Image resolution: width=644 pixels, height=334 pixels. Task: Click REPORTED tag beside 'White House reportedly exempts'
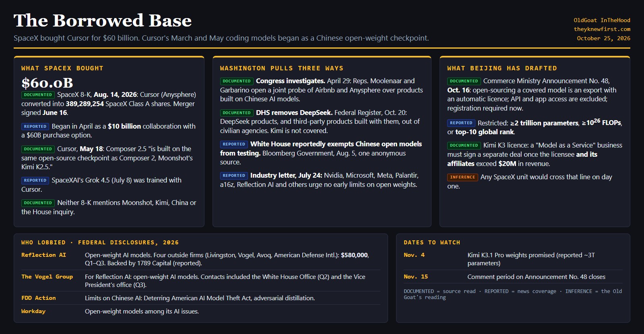click(x=234, y=144)
